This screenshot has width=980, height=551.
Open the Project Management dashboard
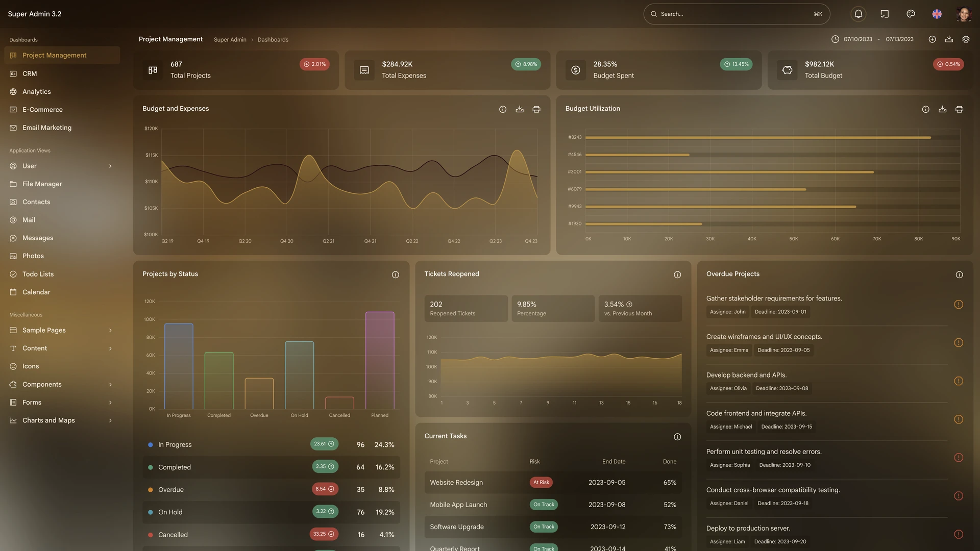[62, 55]
